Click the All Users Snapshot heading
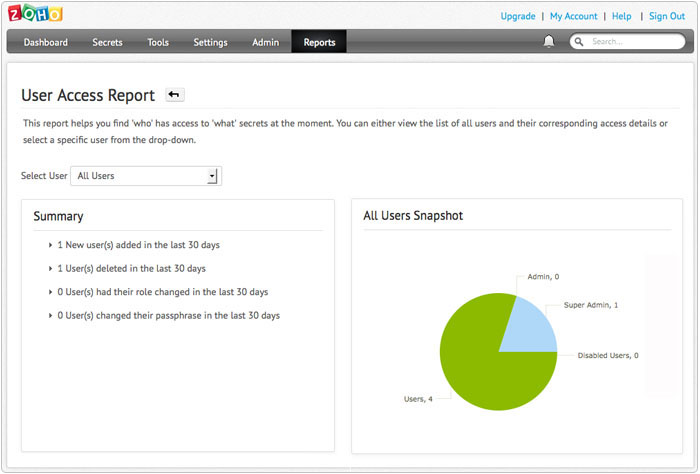 (413, 216)
